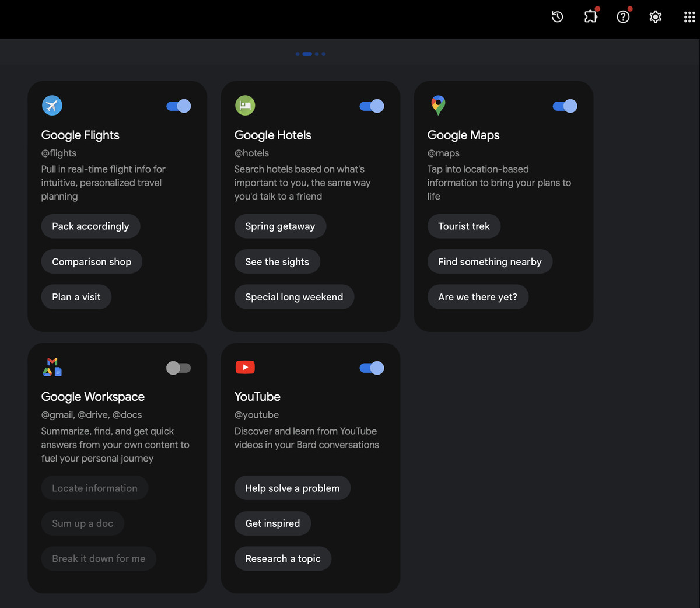Click 'Find something nearby' in Google Maps

click(x=489, y=262)
